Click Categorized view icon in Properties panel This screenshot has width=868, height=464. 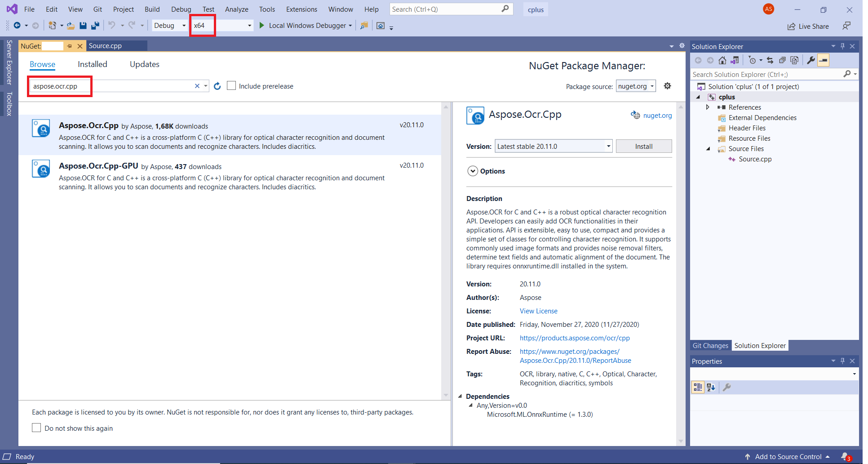pyautogui.click(x=698, y=387)
